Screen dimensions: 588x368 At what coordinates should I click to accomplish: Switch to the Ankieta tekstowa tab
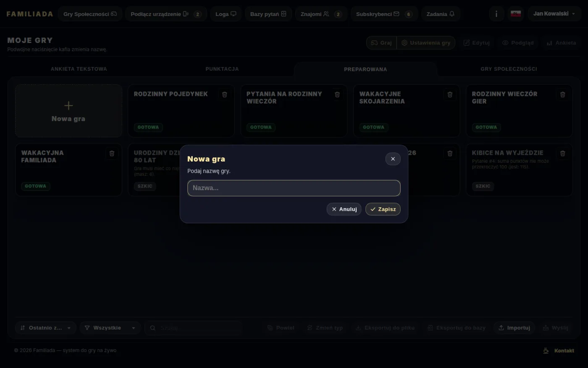[79, 69]
